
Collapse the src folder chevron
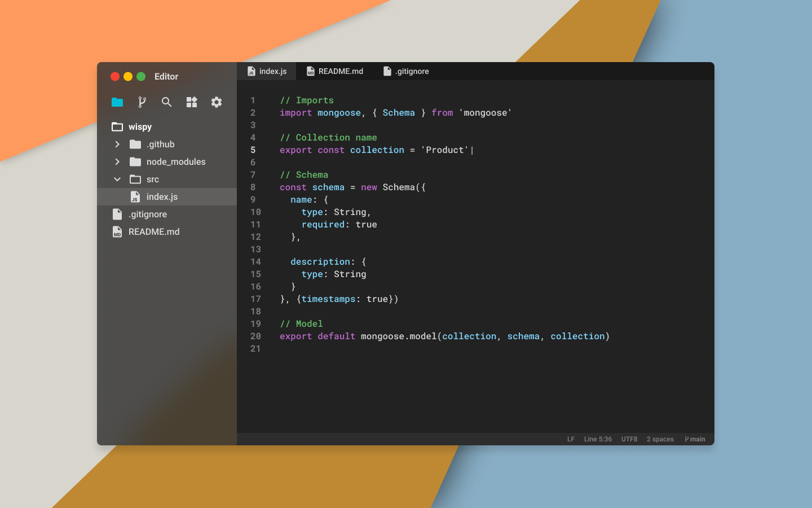point(117,179)
